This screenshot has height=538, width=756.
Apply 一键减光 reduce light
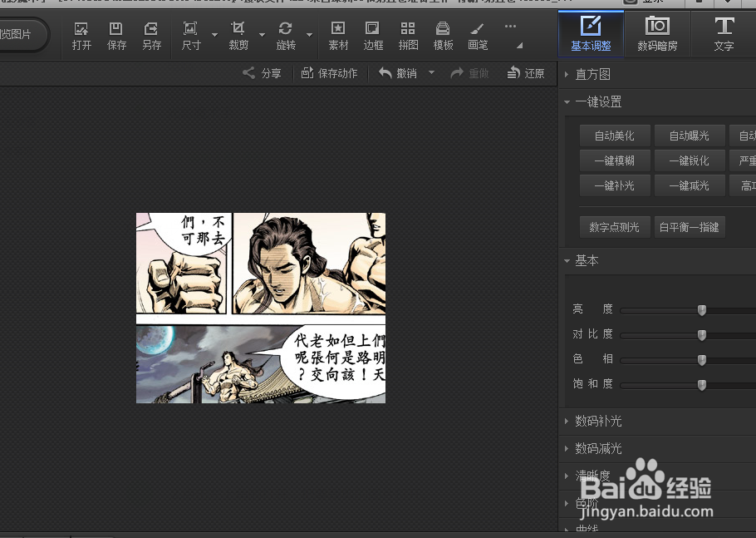pyautogui.click(x=690, y=185)
